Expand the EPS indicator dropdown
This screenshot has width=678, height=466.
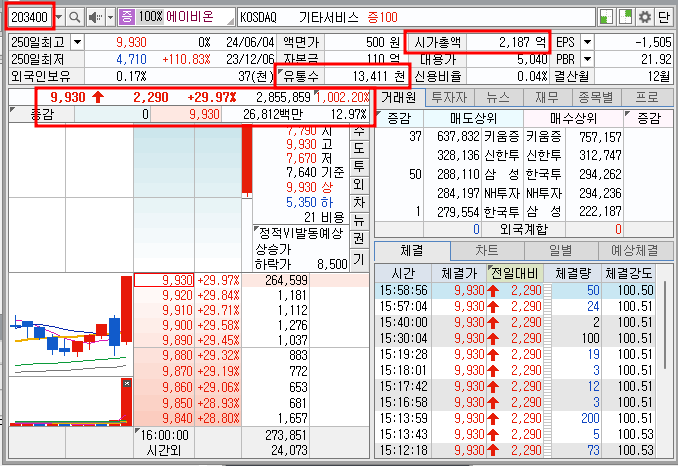tap(587, 42)
